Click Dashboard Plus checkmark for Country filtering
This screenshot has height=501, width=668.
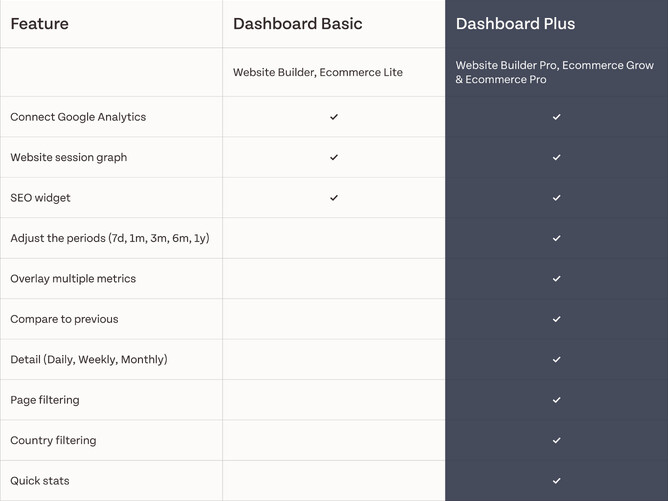tap(557, 440)
